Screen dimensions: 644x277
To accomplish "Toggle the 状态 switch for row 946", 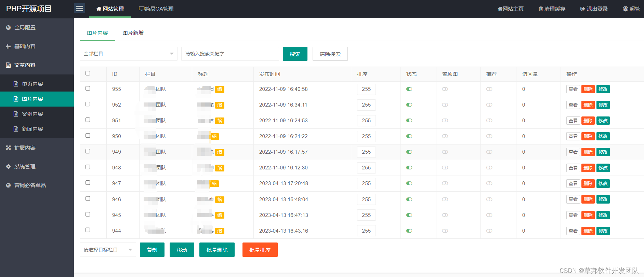I will [x=409, y=199].
